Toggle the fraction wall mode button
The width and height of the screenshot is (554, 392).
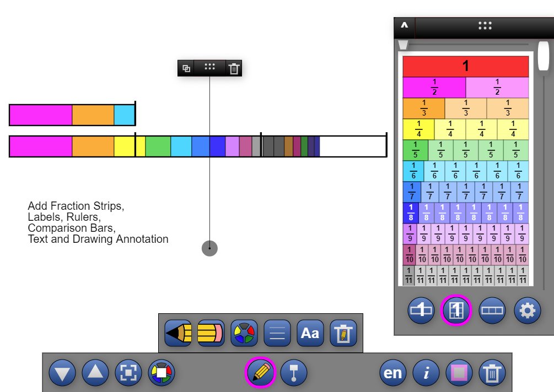pyautogui.click(x=456, y=311)
